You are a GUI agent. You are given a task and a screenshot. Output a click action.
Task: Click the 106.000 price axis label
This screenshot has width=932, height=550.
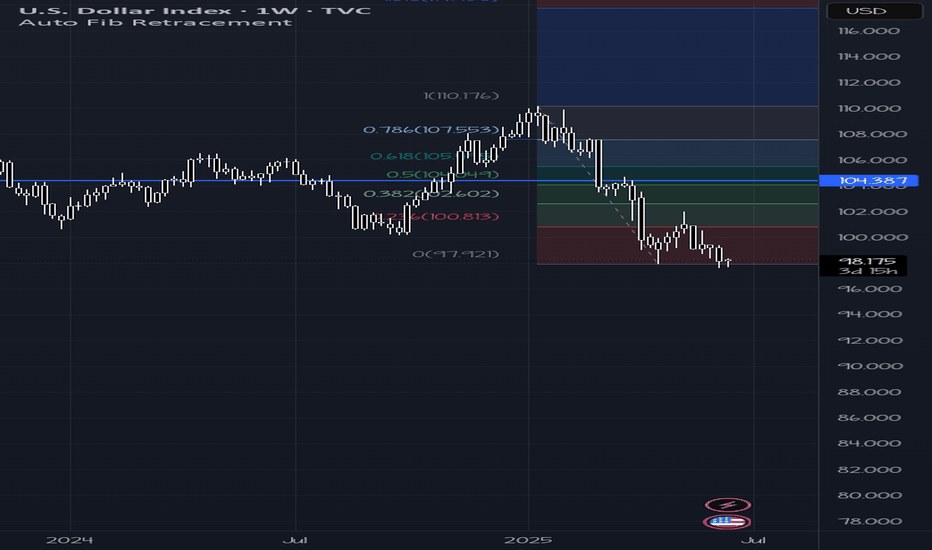coord(872,160)
